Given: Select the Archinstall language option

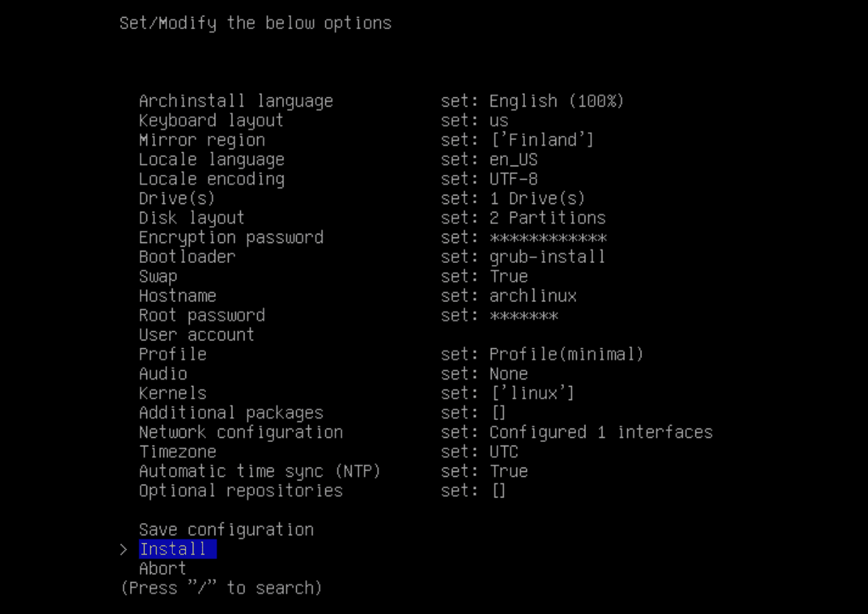Looking at the screenshot, I should click(x=236, y=101).
